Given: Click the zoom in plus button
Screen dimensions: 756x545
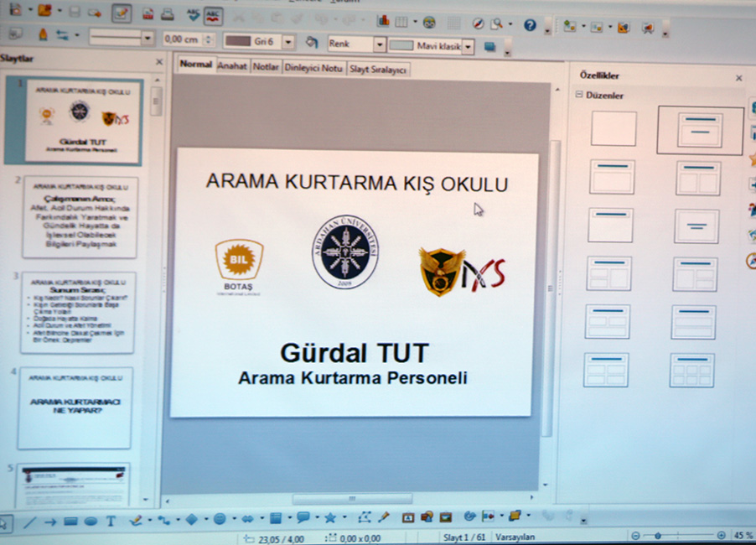Looking at the screenshot, I should click(x=722, y=535).
